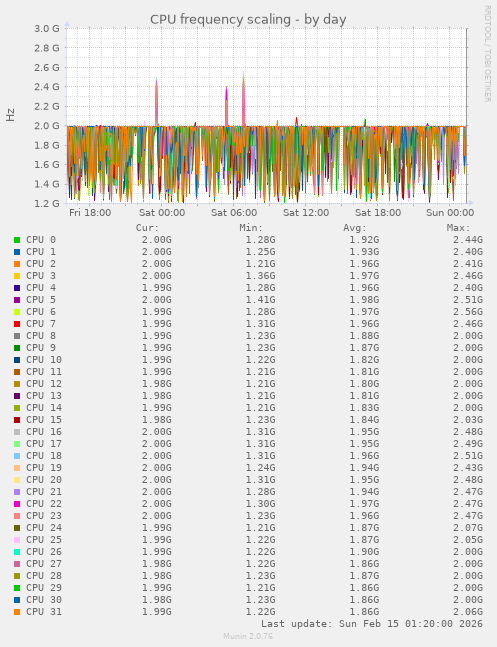This screenshot has width=497, height=647.
Task: Select the 'CPU 20' legend label
Action: (44, 479)
